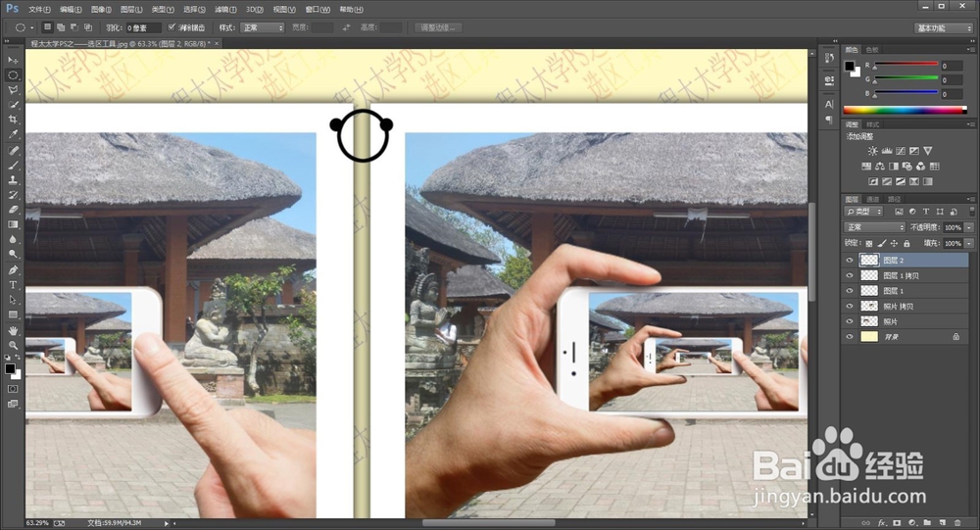Switch to the Channels (通道) tab

click(873, 199)
